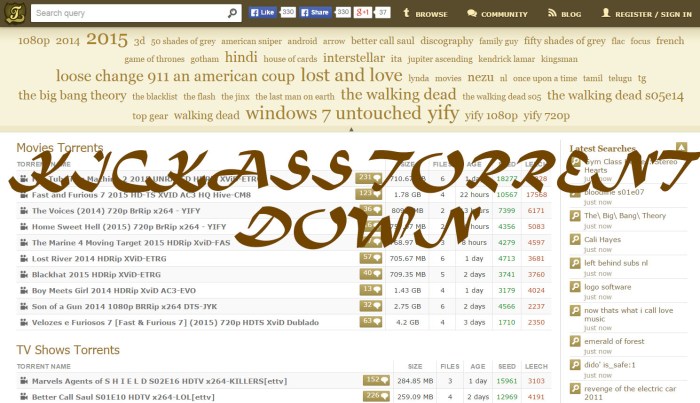Open latest search 'The\ Big\ Bang\ Theory'
The height and width of the screenshot is (403, 700).
pyautogui.click(x=625, y=216)
